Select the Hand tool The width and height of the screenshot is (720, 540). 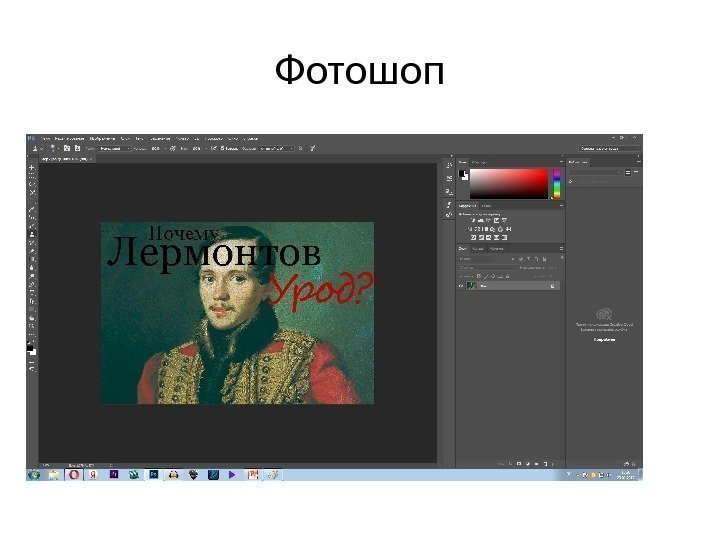[x=32, y=318]
